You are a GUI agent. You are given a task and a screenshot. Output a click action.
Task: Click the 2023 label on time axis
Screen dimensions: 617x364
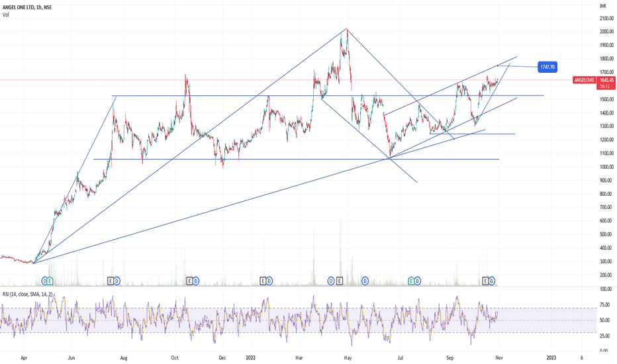point(551,357)
